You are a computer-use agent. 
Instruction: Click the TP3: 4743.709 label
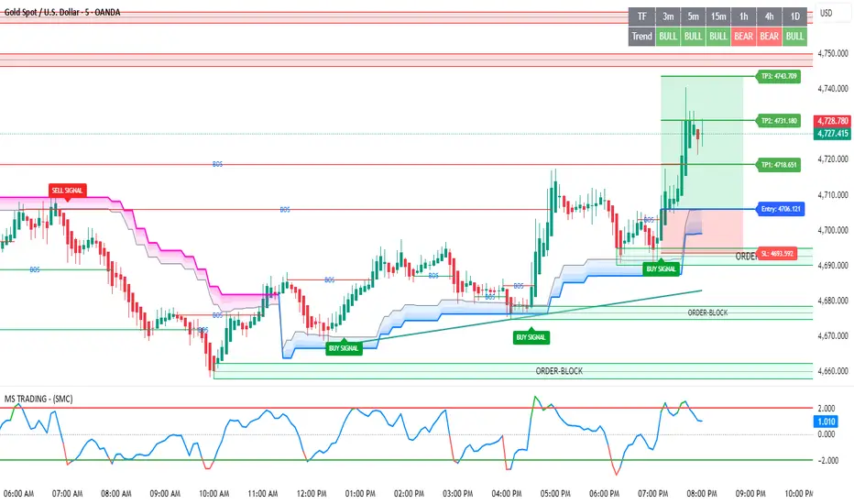click(x=778, y=76)
